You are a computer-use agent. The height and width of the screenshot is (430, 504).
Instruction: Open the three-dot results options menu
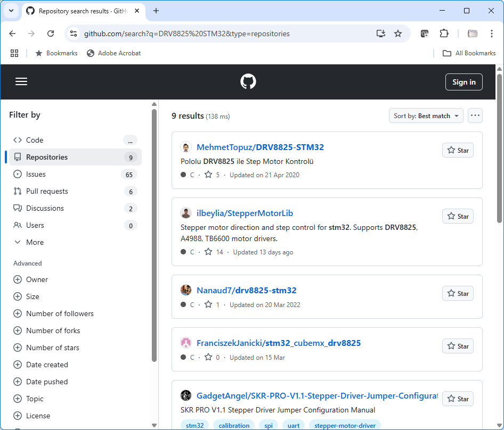click(475, 115)
